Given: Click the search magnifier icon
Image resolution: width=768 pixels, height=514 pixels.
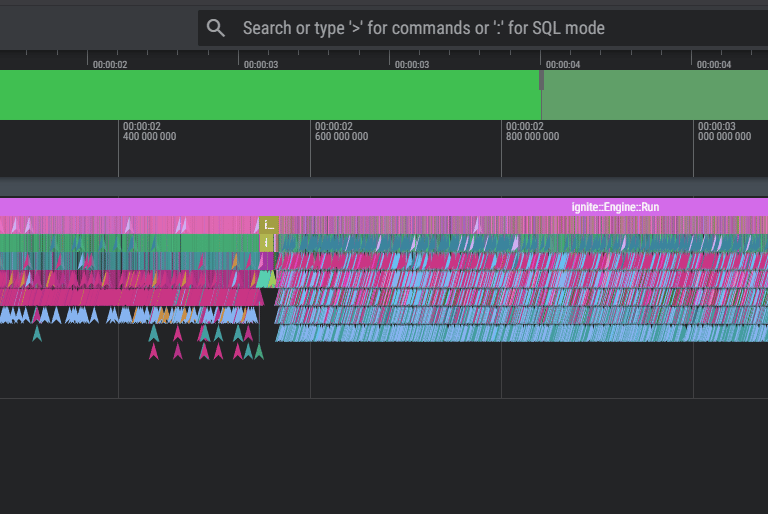Looking at the screenshot, I should [x=216, y=28].
